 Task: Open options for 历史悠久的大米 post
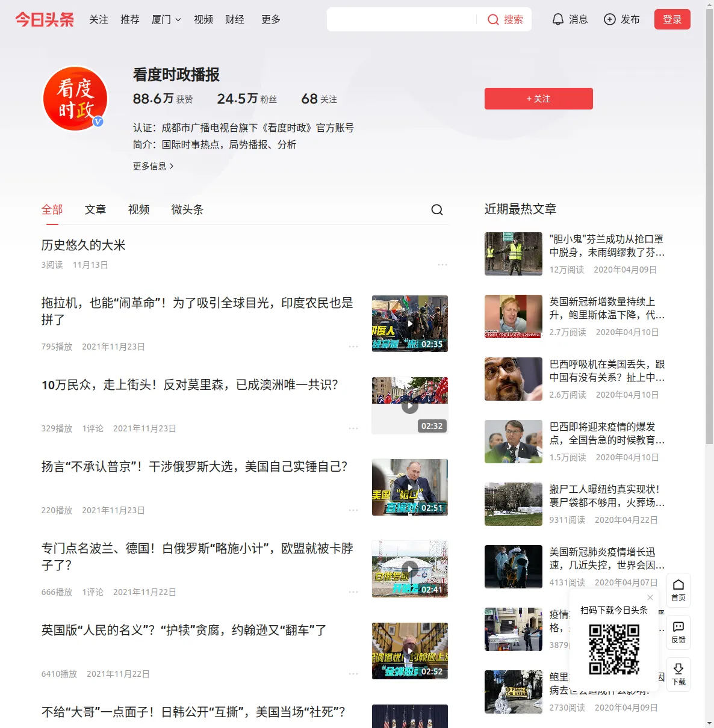point(442,265)
